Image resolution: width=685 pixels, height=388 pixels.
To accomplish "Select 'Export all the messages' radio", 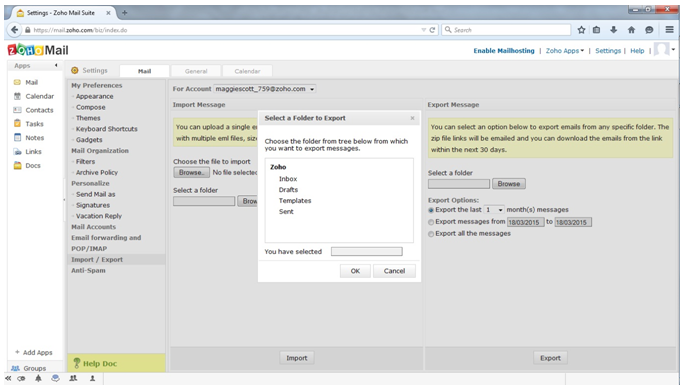I will [x=431, y=234].
